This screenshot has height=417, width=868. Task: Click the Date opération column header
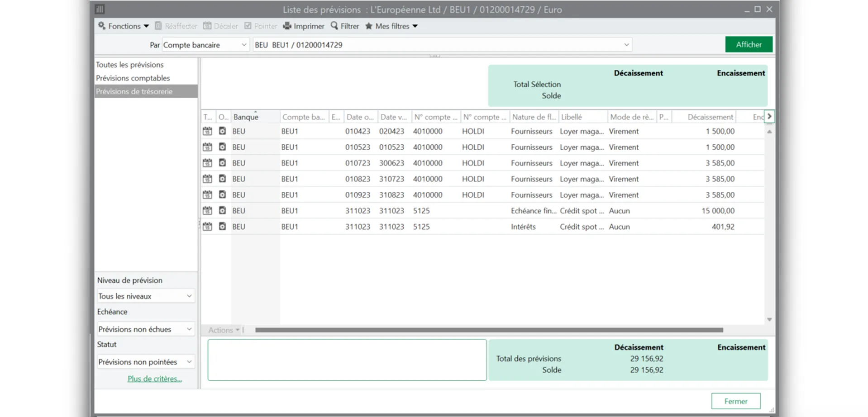361,117
